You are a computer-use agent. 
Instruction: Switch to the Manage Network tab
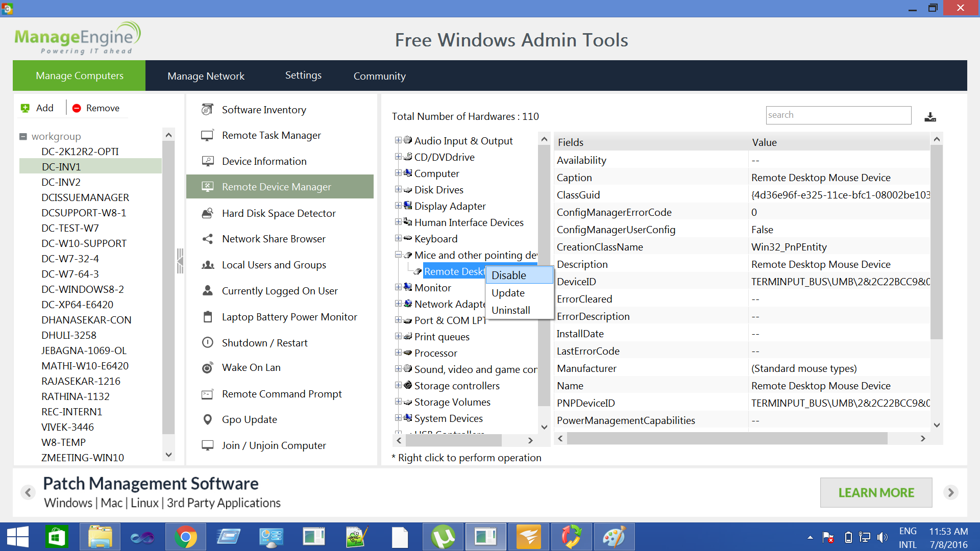click(206, 76)
